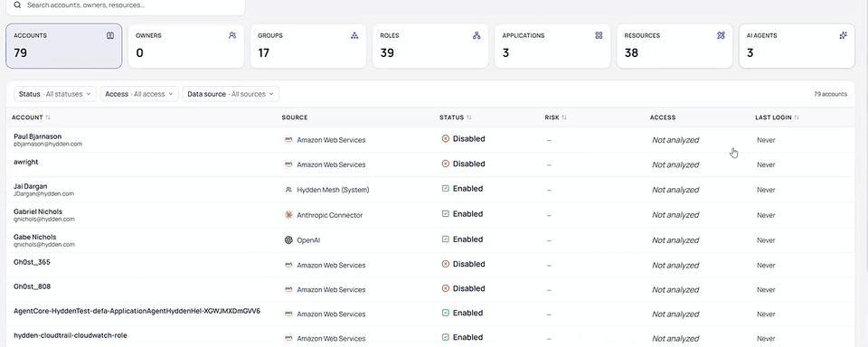Screen dimensions: 868x347
Task: Open the Resources summary card
Action: pos(675,46)
